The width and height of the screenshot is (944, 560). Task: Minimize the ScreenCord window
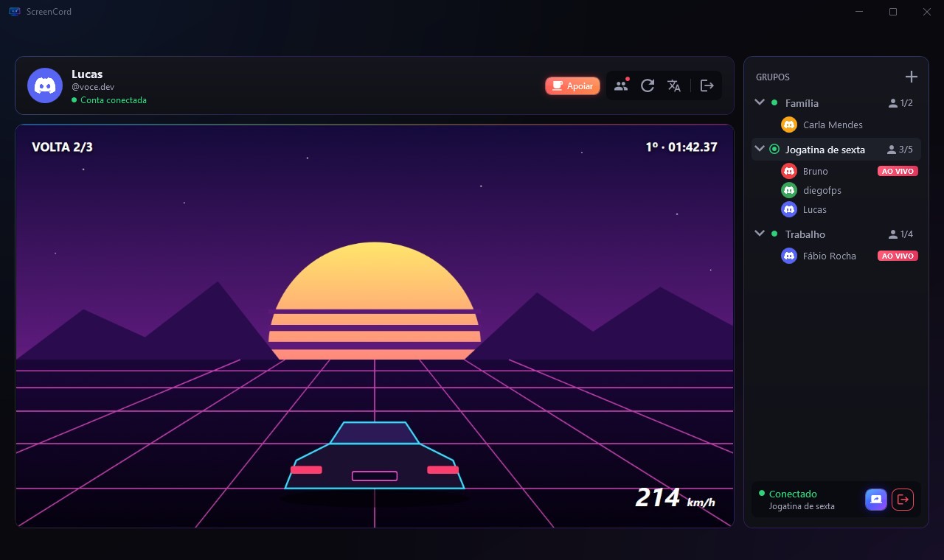(x=859, y=12)
